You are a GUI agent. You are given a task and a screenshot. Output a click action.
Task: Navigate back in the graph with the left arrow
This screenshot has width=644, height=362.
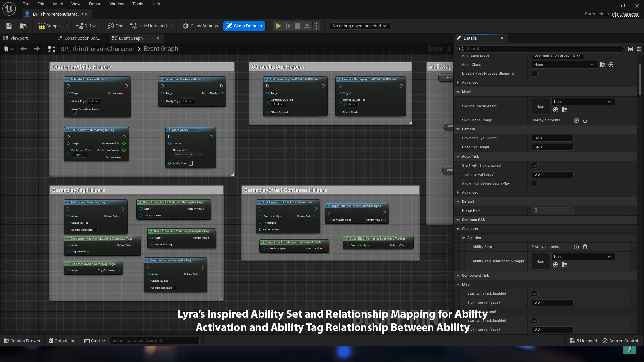(23, 49)
